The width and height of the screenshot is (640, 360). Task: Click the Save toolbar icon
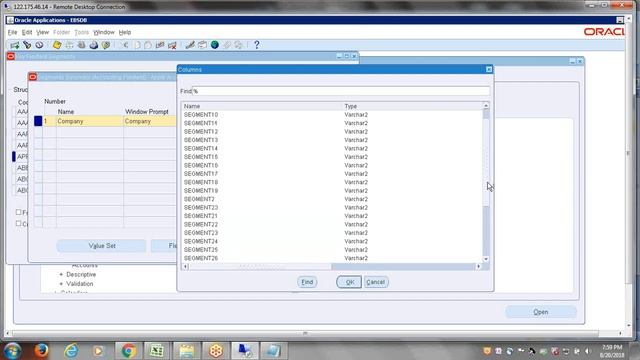click(x=57, y=45)
